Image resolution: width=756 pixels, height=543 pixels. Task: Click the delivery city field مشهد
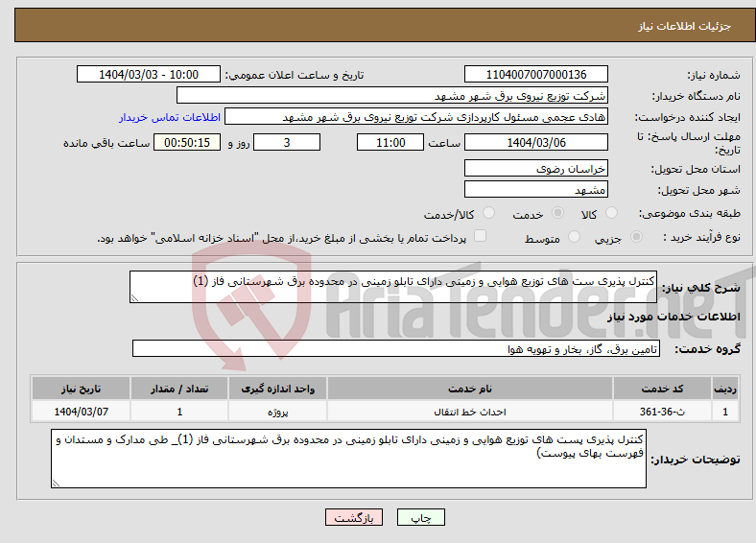tap(535, 190)
